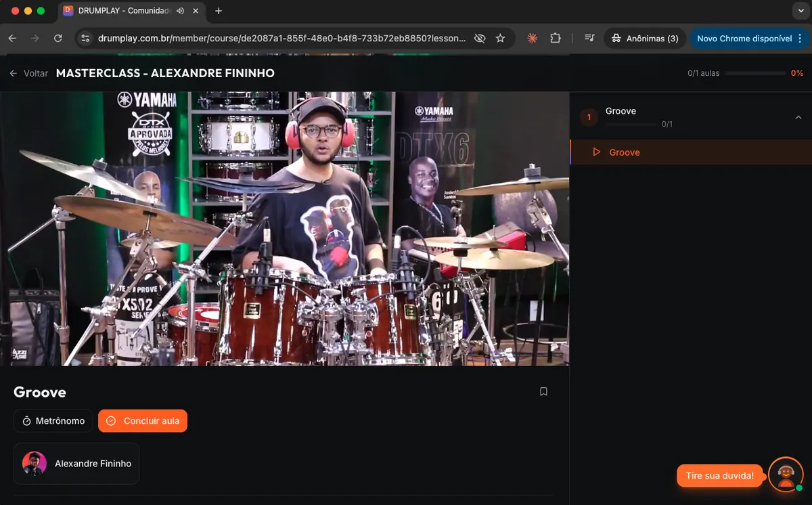Screen dimensions: 812x505
Task: Open the Groove lesson in the sidebar
Action: [691, 152]
